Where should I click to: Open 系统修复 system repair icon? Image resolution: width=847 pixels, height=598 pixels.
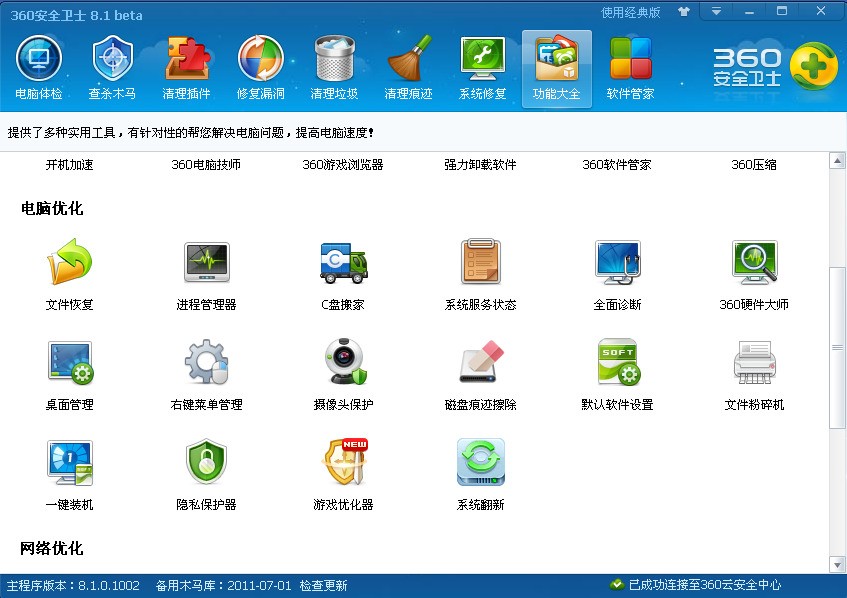point(482,69)
